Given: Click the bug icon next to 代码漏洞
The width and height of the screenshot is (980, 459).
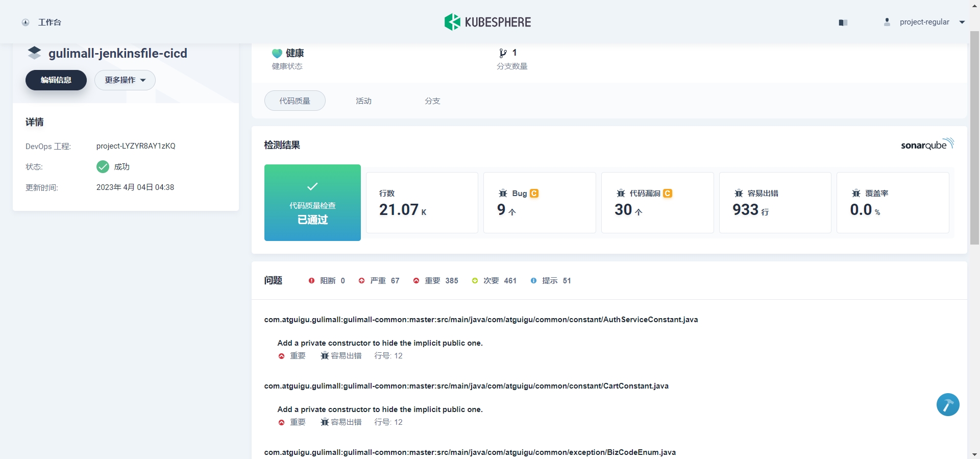Looking at the screenshot, I should click(x=621, y=193).
